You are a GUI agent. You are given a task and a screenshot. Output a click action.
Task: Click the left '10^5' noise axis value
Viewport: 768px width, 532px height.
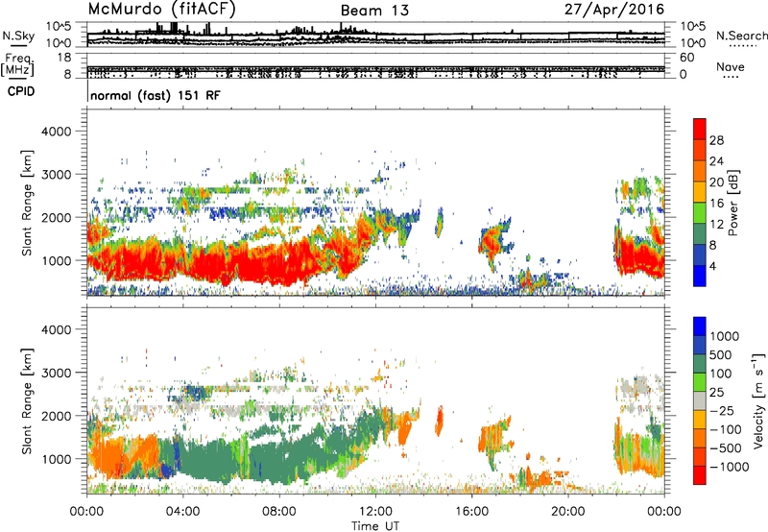[x=59, y=27]
